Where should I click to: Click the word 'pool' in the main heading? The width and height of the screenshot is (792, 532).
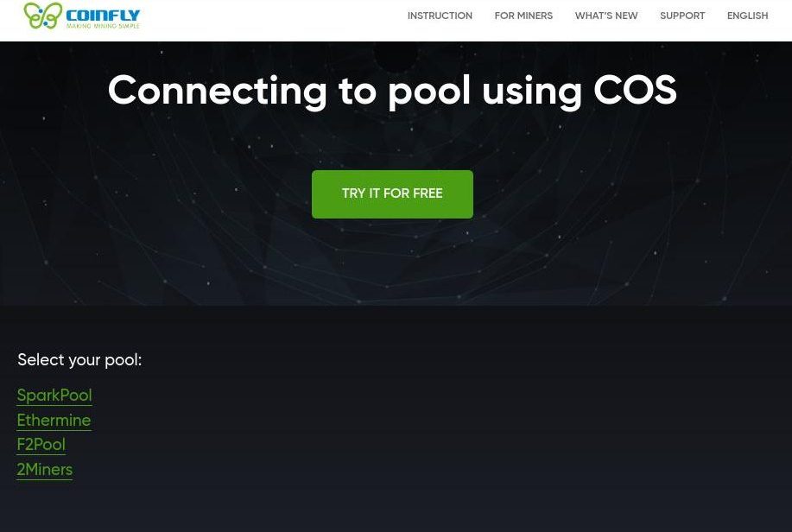click(x=429, y=92)
